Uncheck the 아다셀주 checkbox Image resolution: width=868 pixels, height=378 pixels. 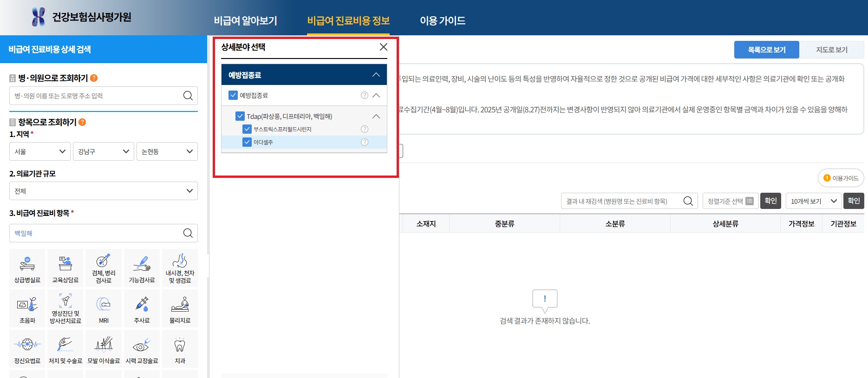coord(247,142)
